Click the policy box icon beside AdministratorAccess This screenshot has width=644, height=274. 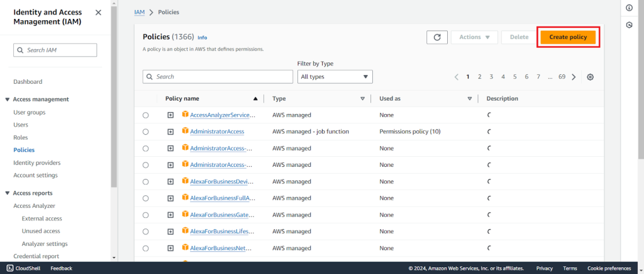click(186, 131)
